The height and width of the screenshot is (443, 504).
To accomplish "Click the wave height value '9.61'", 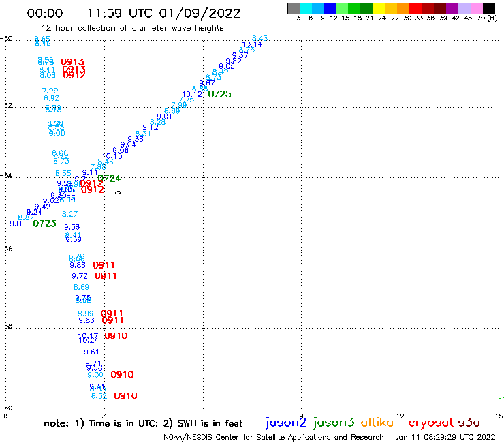I will coord(91,352).
